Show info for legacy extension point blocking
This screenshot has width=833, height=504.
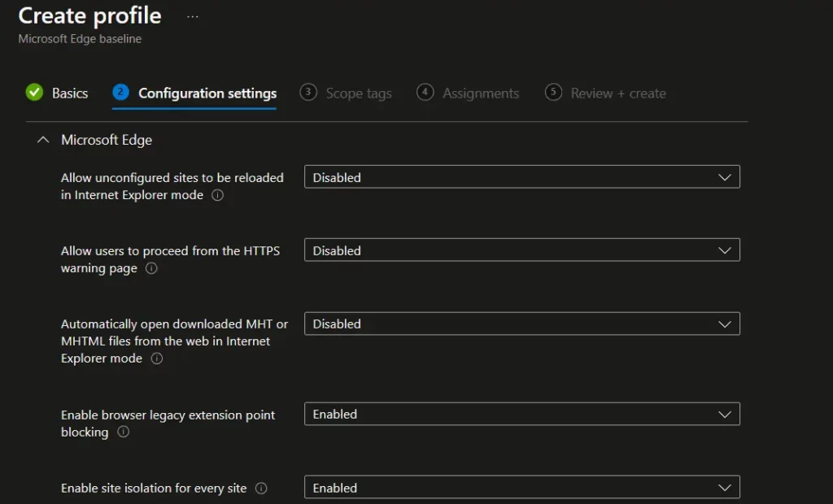coord(124,432)
